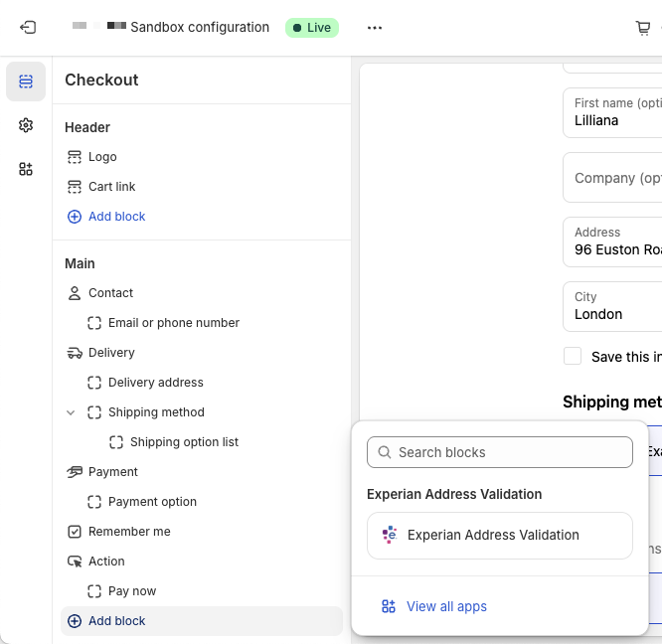Click the Live status badge
The width and height of the screenshot is (662, 644).
(312, 28)
